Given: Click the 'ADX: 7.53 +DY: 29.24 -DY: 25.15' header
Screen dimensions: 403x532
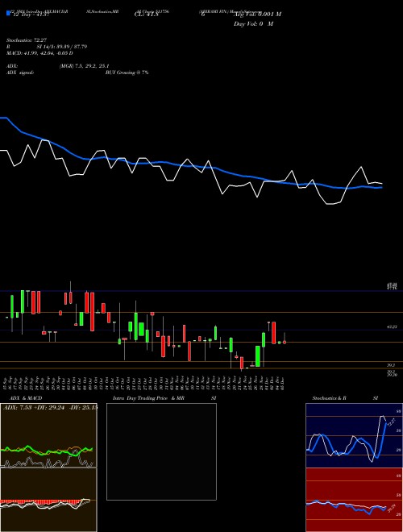Looking at the screenshot, I should pos(50,407).
